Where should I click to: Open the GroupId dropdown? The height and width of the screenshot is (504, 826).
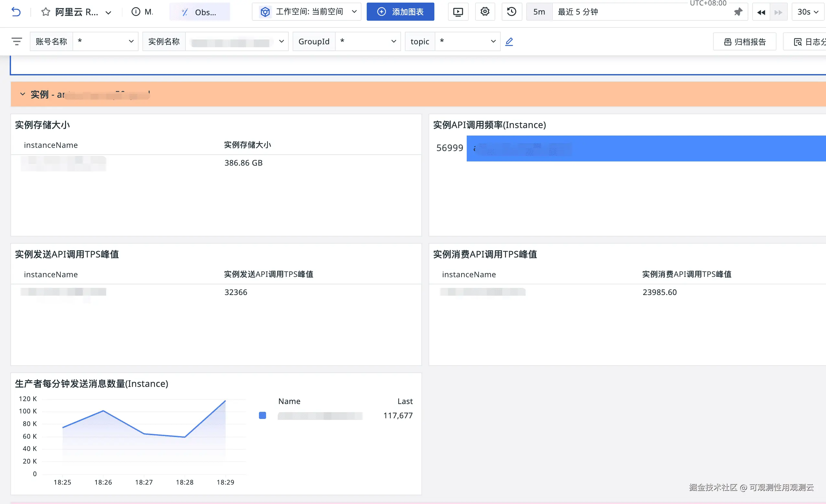click(368, 41)
